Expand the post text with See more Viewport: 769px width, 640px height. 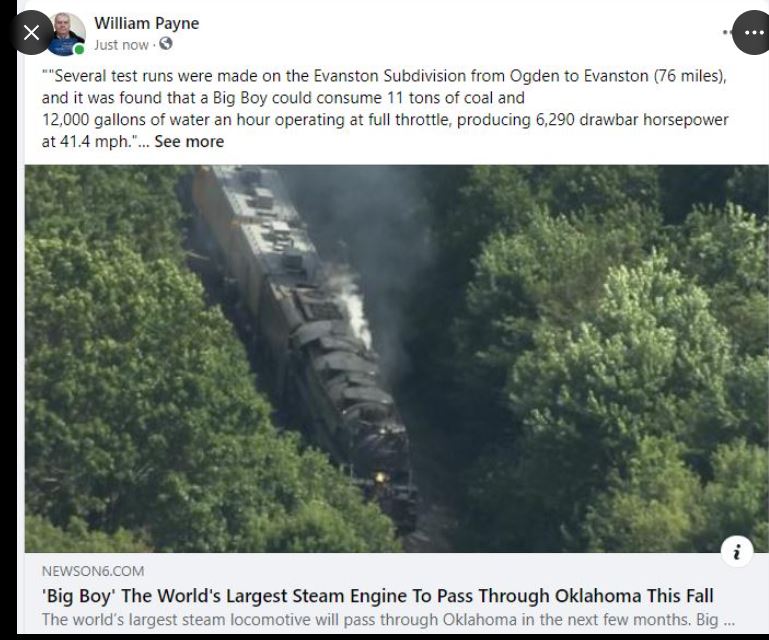click(x=189, y=142)
